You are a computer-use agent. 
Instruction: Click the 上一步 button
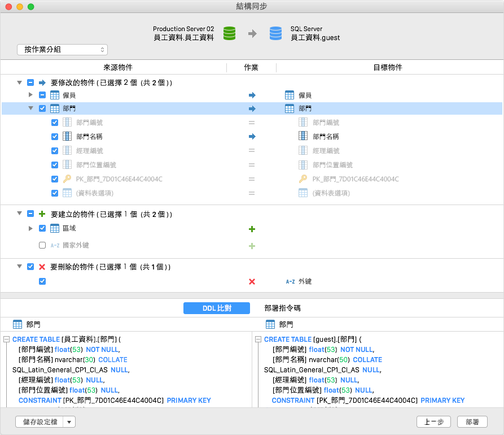click(433, 422)
